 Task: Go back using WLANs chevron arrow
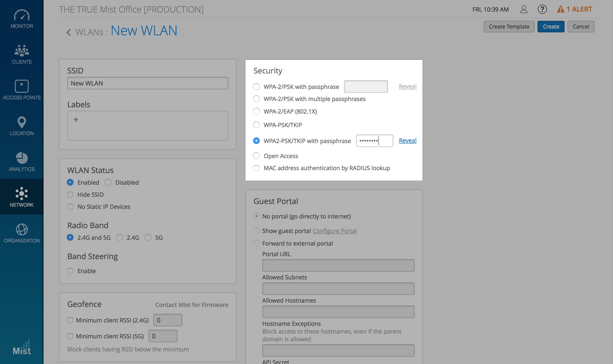point(69,32)
